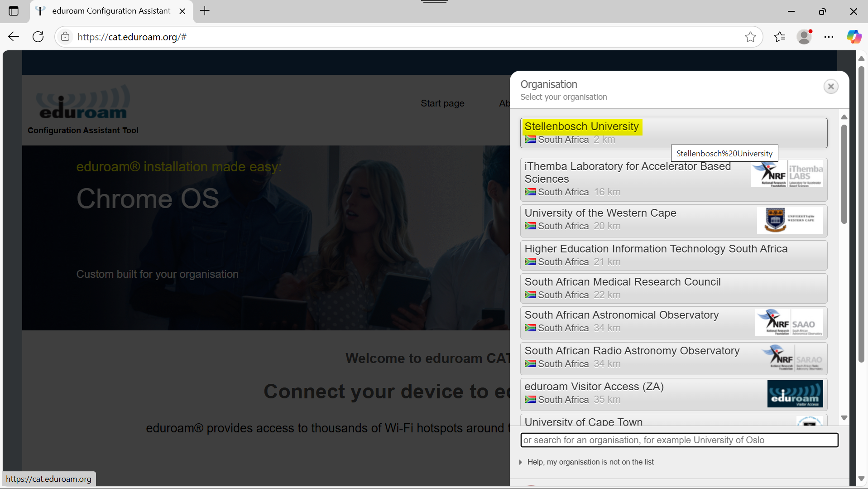Switch to eduroam Configuration Assistant tab
Screen dimensions: 868x489
coord(111,11)
